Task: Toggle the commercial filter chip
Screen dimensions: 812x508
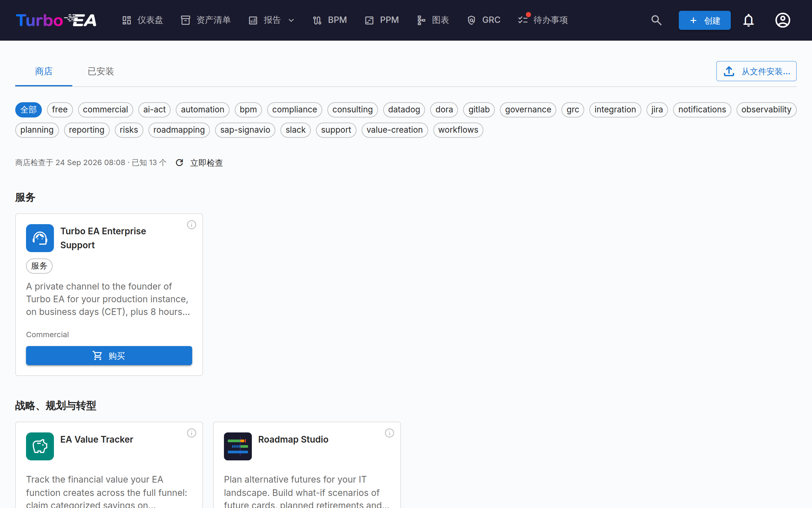Action: pos(105,110)
